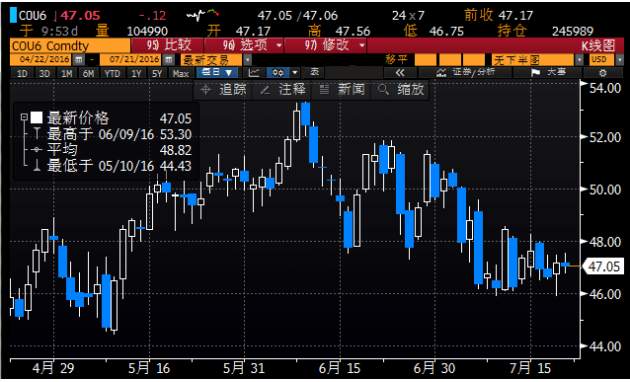Open the flag 大事 events panel

(x=548, y=73)
